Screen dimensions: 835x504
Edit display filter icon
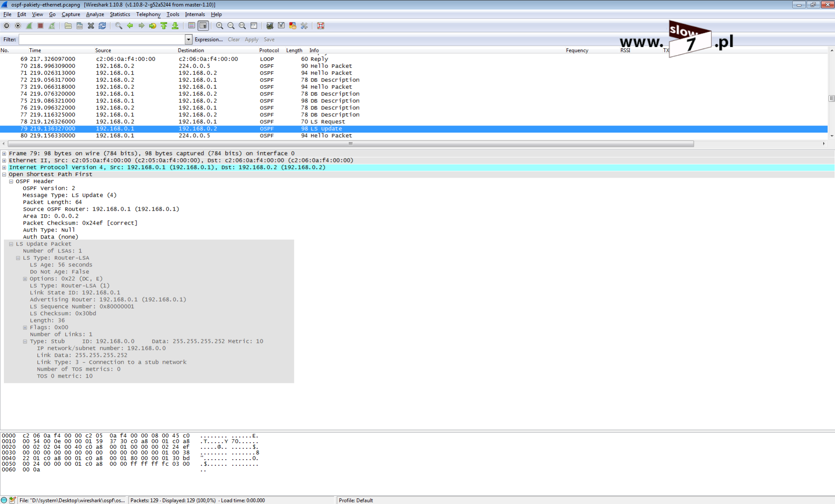tap(281, 26)
